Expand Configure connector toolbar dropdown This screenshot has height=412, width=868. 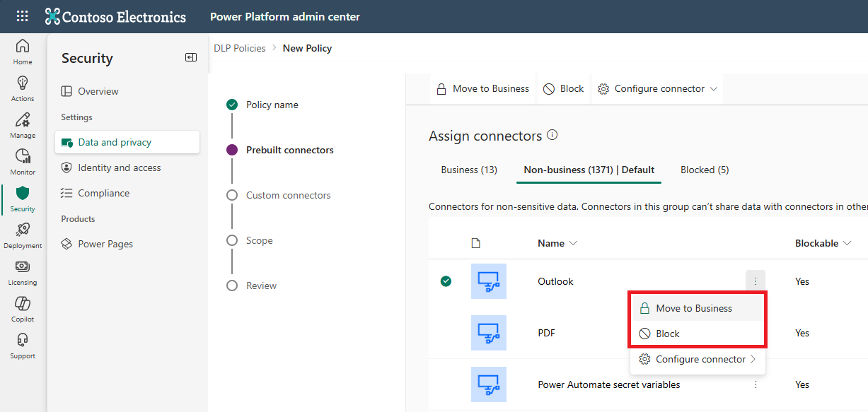[658, 88]
